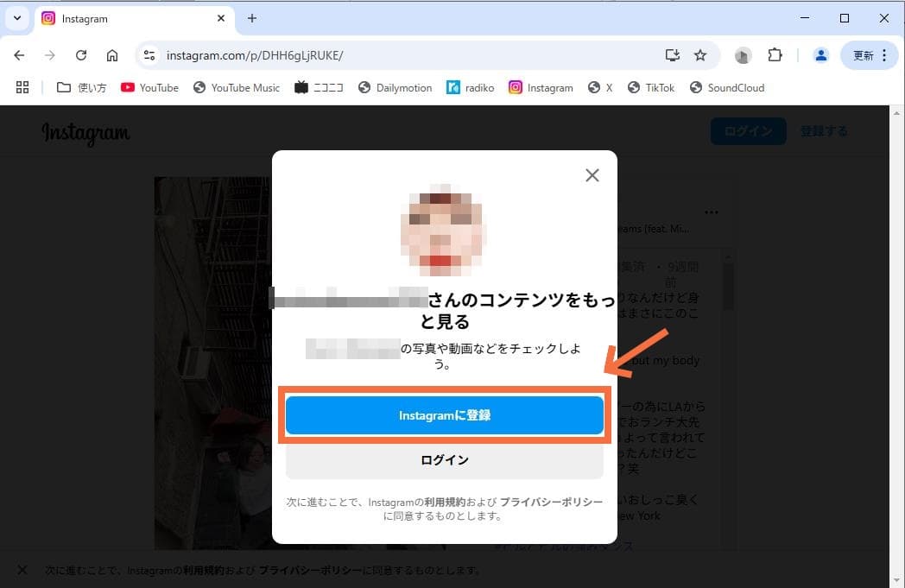Click the gray extension icon beside the star
This screenshot has width=905, height=588.
(x=743, y=55)
